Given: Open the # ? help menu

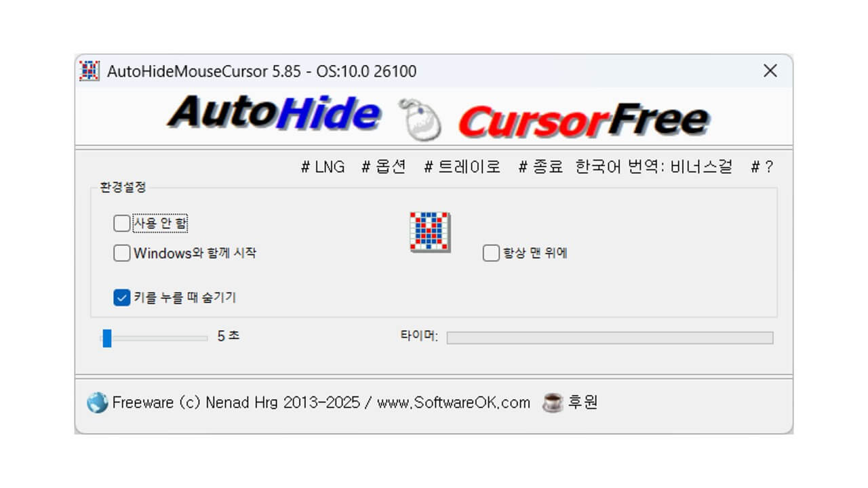Looking at the screenshot, I should tap(762, 167).
